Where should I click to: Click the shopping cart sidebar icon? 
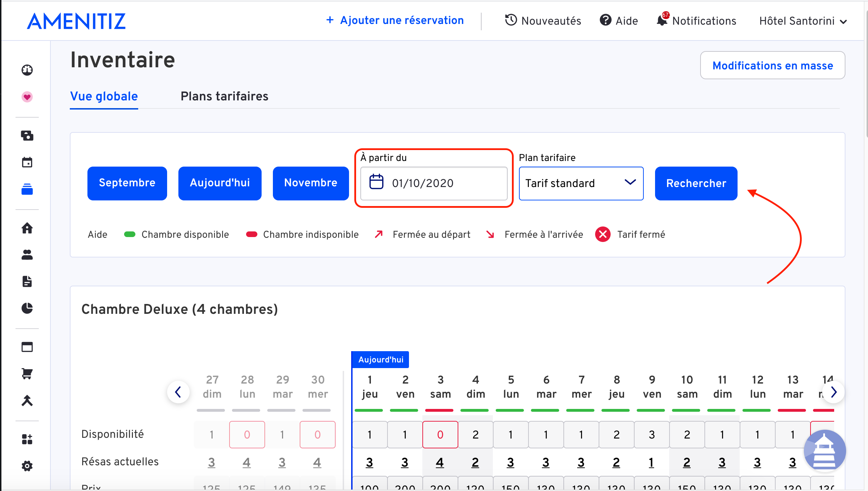(27, 373)
